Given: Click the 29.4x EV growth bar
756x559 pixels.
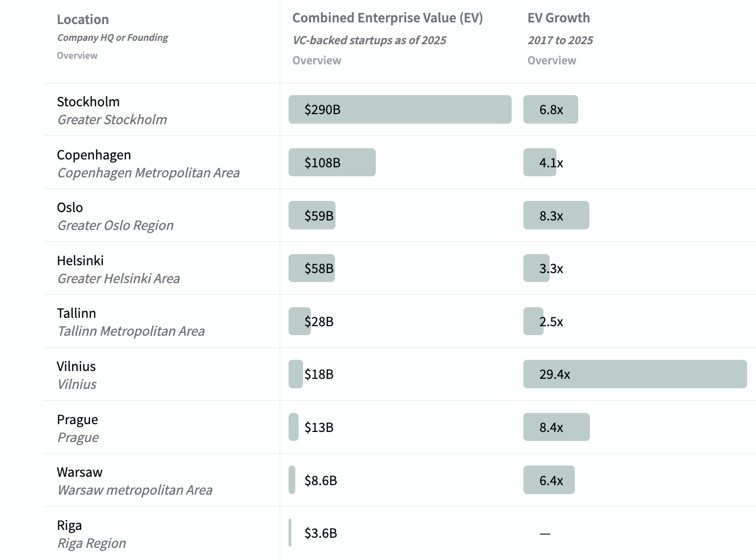Looking at the screenshot, I should pyautogui.click(x=635, y=374).
